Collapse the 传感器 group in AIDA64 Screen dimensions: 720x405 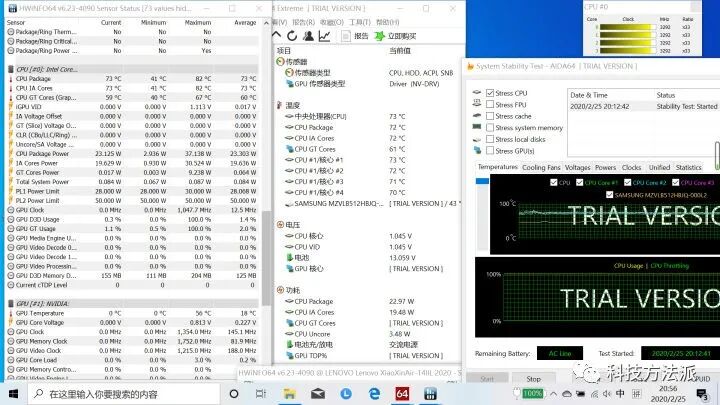(280, 62)
